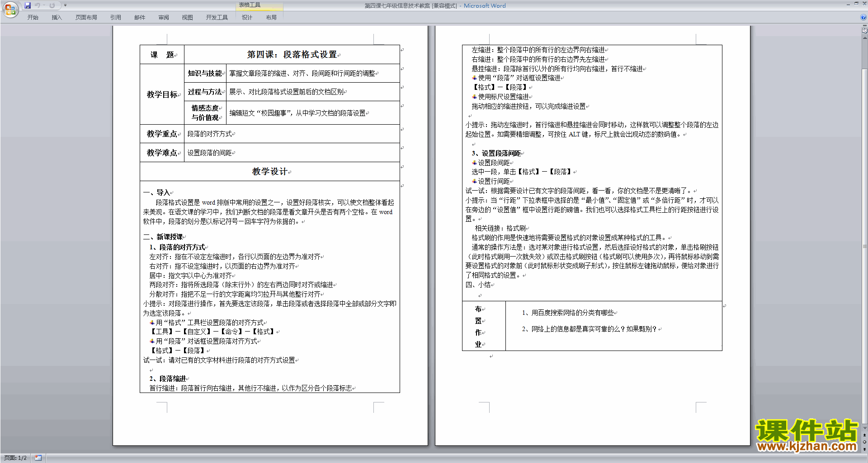
Task: Jump to next page double-arrow button
Action: point(864,449)
